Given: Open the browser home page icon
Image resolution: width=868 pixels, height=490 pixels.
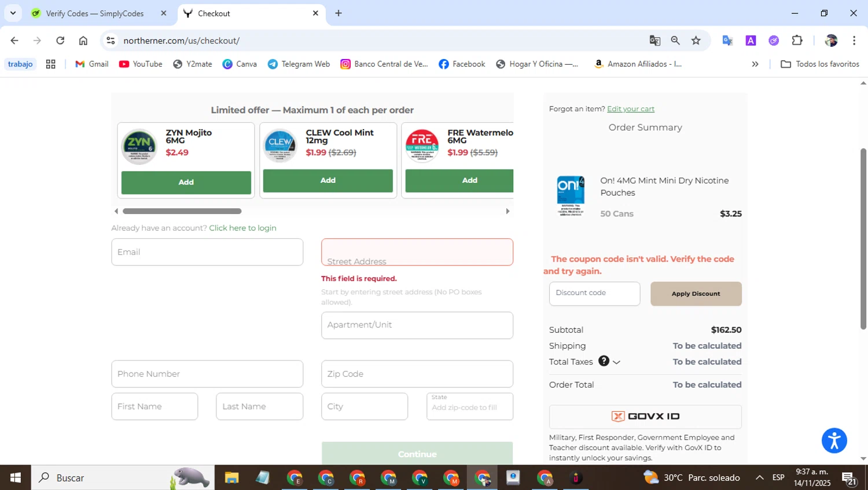Looking at the screenshot, I should [x=83, y=40].
